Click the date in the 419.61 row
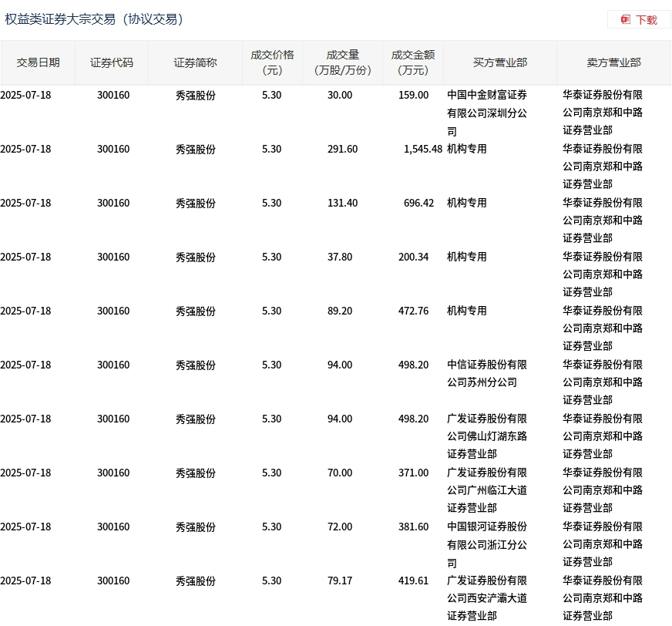This screenshot has height=626, width=672. (25, 581)
